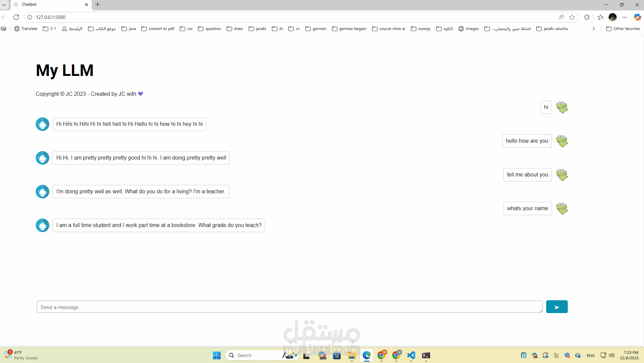This screenshot has width=644, height=363.
Task: Click the frog avatar next to 'whats your name'
Action: click(x=562, y=208)
